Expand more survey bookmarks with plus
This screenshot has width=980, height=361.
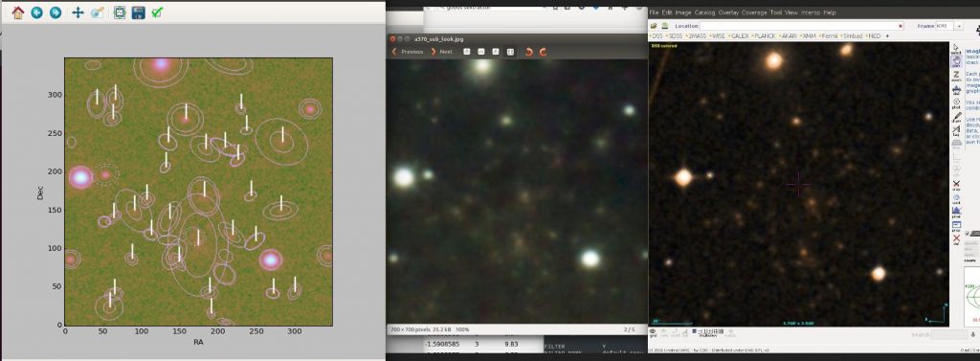click(x=887, y=36)
